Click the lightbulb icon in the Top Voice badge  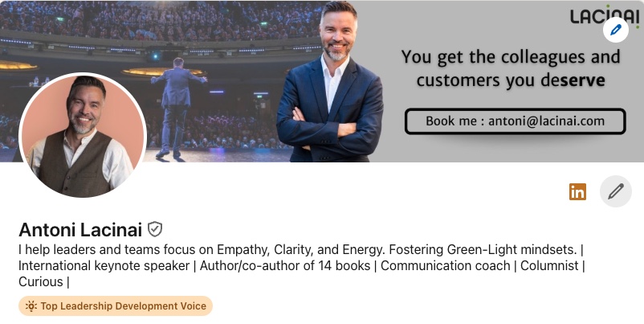[31, 306]
